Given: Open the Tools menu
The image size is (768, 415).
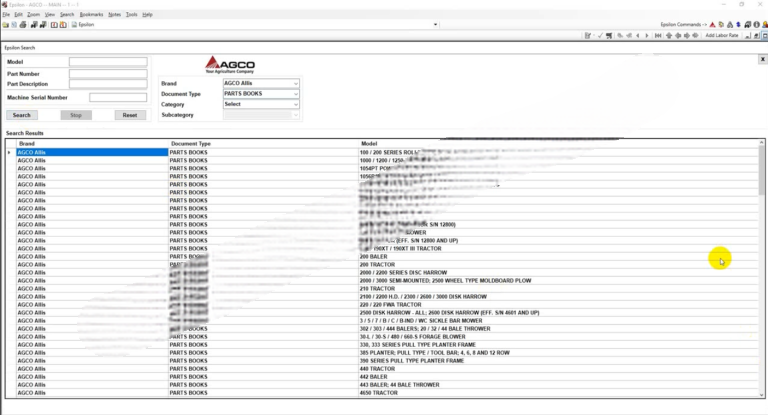Looking at the screenshot, I should click(132, 15).
